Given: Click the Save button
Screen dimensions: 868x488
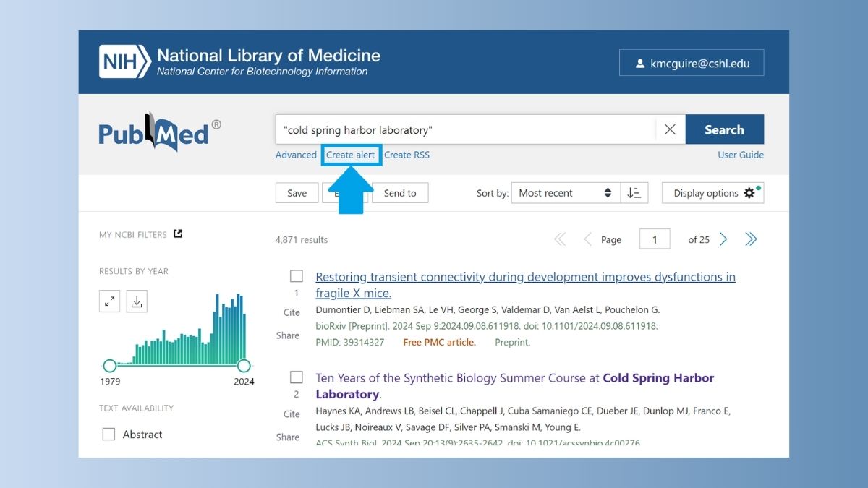Looking at the screenshot, I should [x=297, y=193].
